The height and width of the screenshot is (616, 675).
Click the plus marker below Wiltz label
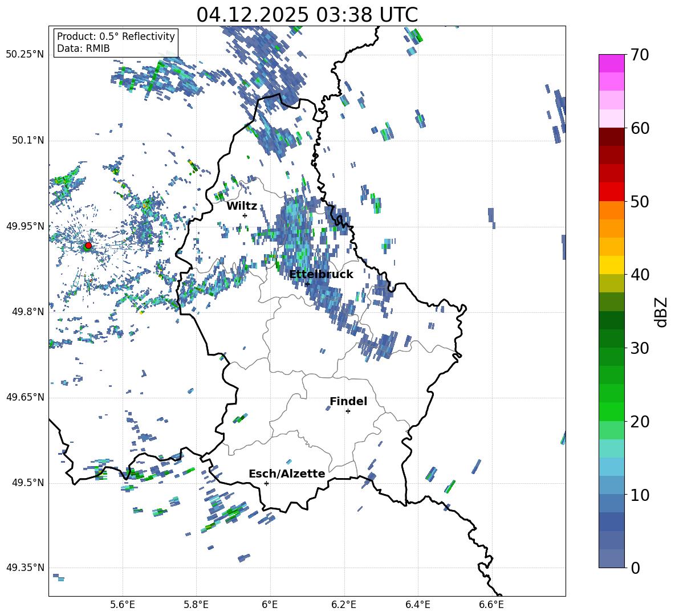click(x=245, y=215)
